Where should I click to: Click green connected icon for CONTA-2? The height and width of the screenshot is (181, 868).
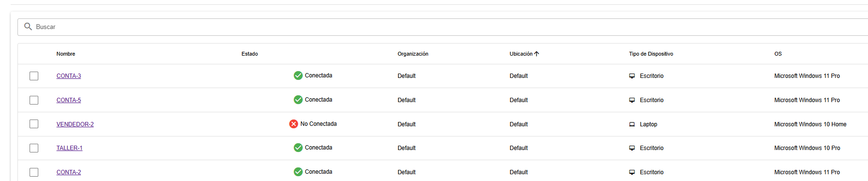pyautogui.click(x=298, y=172)
